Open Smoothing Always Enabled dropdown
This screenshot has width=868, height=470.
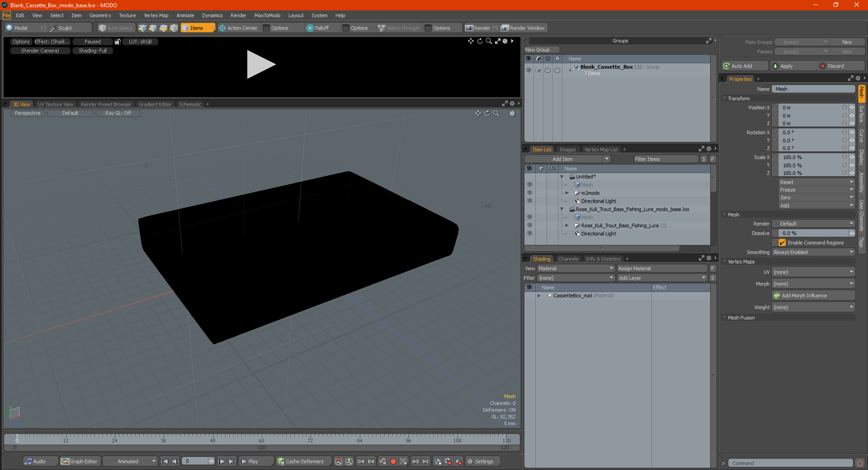click(813, 252)
